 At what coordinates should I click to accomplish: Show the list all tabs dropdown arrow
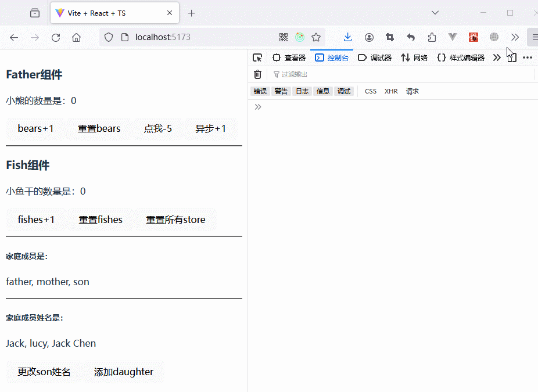click(x=435, y=13)
